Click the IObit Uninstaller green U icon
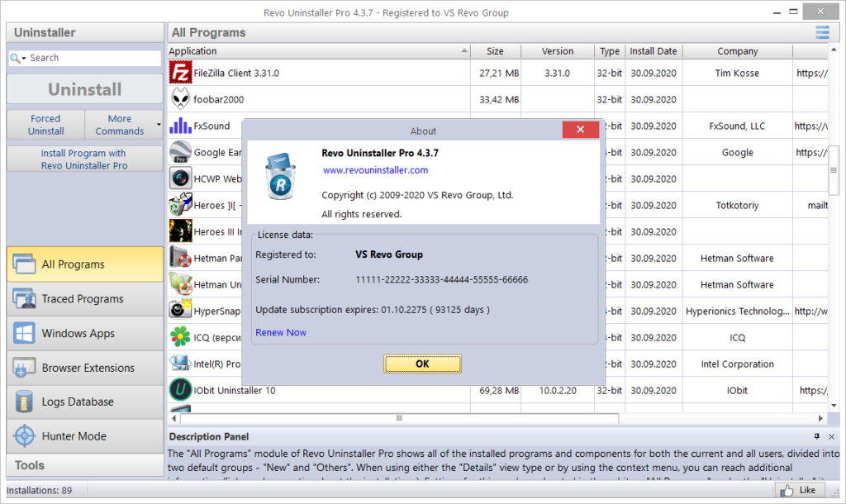Image resolution: width=846 pixels, height=504 pixels. pos(180,390)
